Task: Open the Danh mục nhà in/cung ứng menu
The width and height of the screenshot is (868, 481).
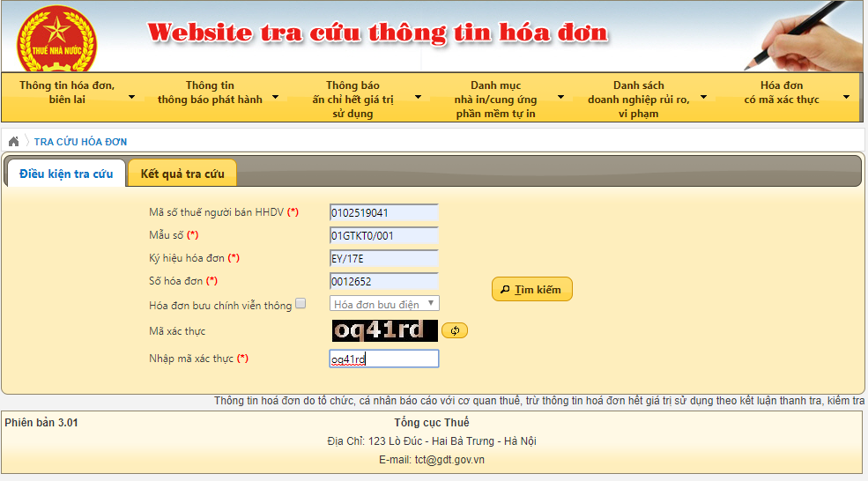Action: point(498,99)
